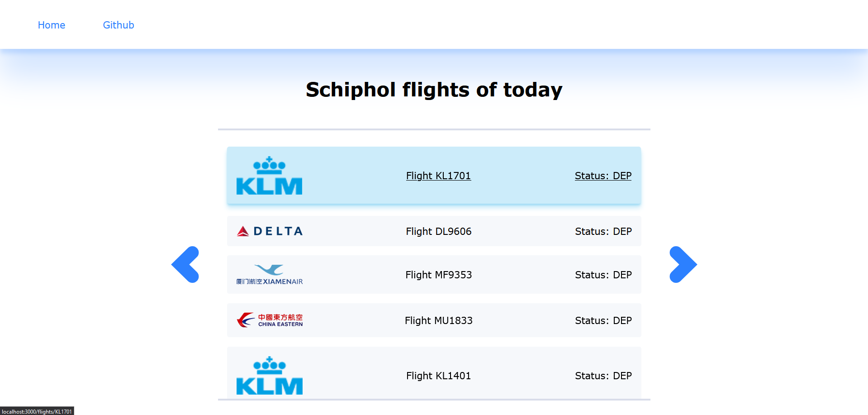Image resolution: width=868 pixels, height=415 pixels.
Task: Click the KLM logo for flight KL1701
Action: 269,176
